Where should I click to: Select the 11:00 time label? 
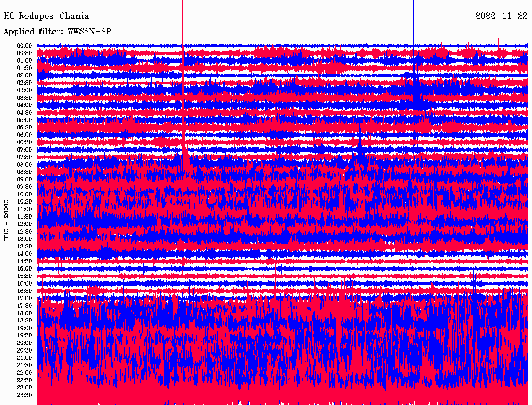24,209
